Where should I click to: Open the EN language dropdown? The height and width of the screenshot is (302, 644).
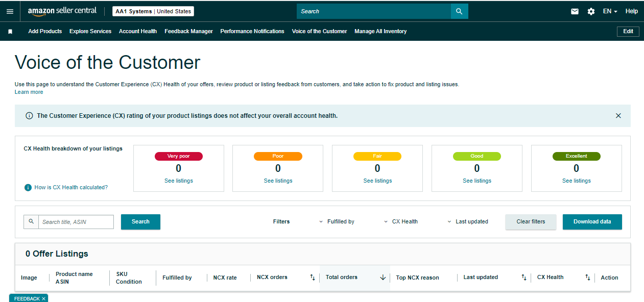(610, 11)
